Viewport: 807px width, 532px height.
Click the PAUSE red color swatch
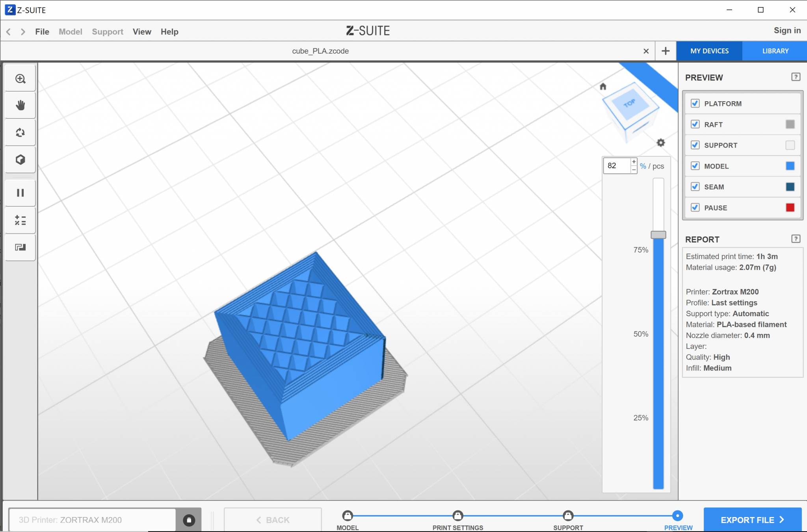pyautogui.click(x=790, y=208)
